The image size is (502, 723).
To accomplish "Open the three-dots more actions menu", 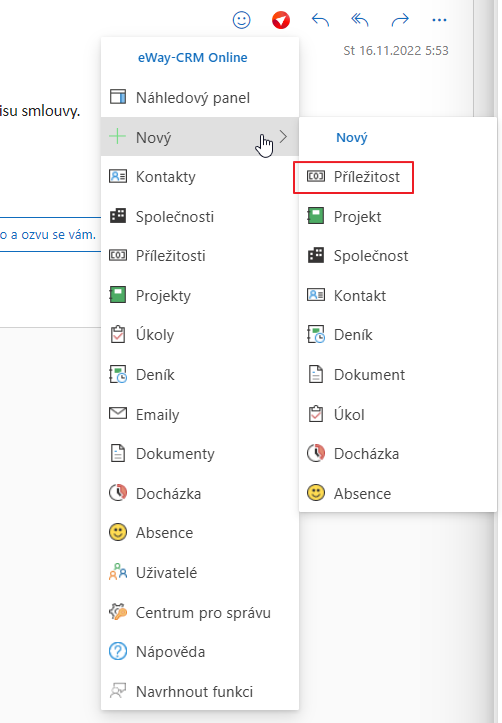I will [x=439, y=20].
